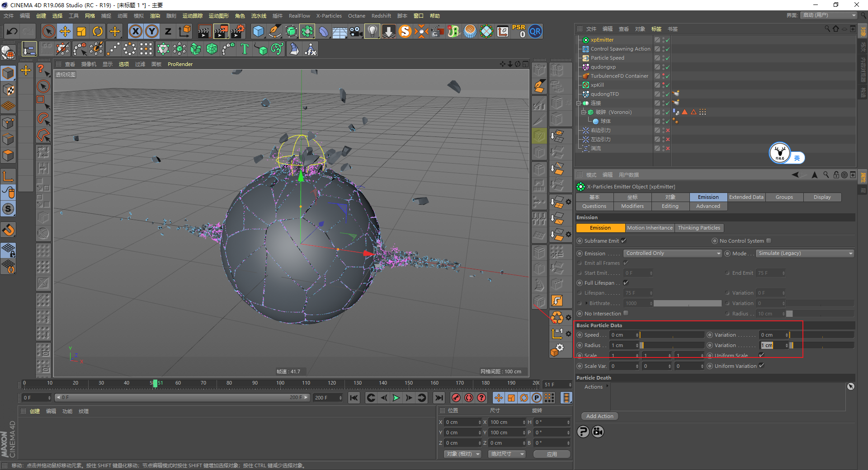Open the 运动图形 menu
Image resolution: width=868 pixels, height=470 pixels.
coord(219,16)
